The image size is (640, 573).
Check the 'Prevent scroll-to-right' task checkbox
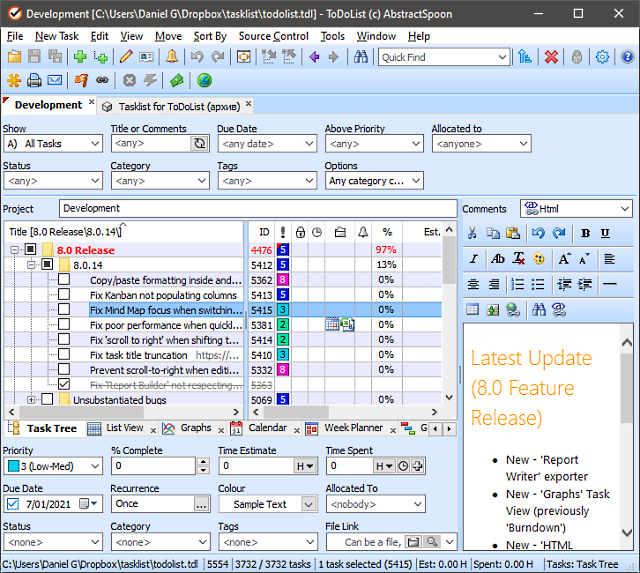click(64, 369)
